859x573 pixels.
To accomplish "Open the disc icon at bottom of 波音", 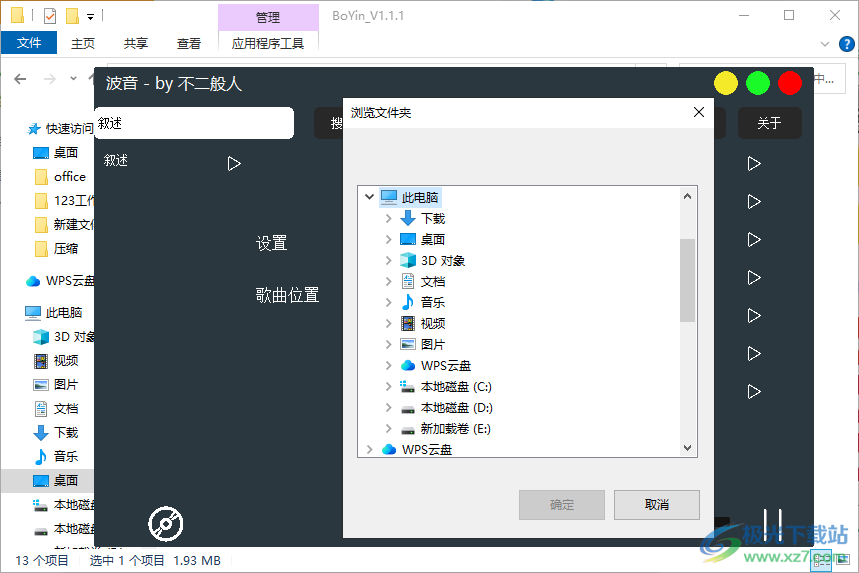I will tap(165, 524).
